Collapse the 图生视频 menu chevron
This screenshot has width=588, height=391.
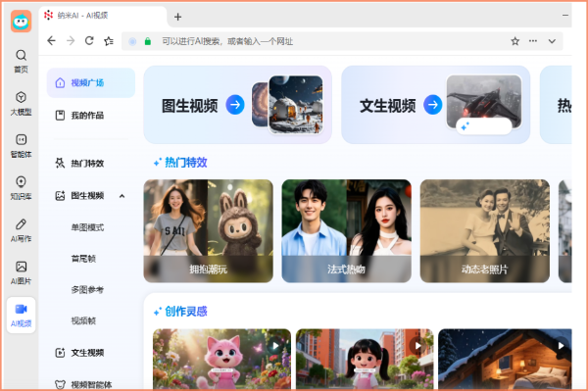(122, 196)
